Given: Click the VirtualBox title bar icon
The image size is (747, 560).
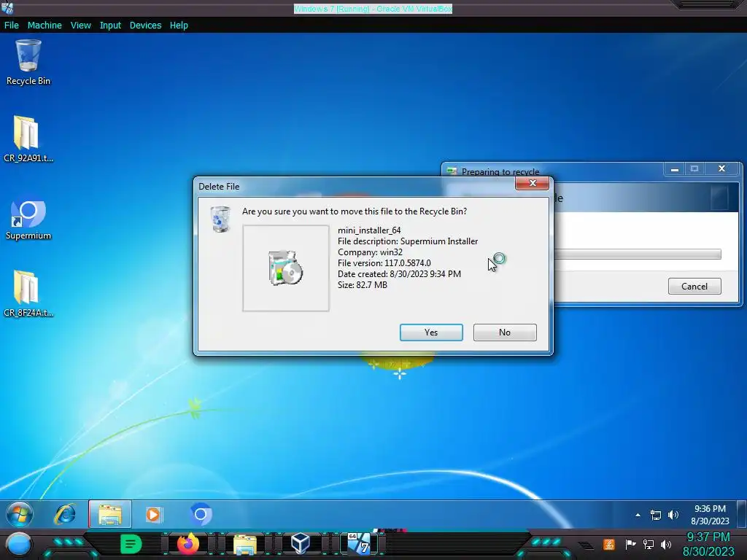Looking at the screenshot, I should [x=7, y=8].
